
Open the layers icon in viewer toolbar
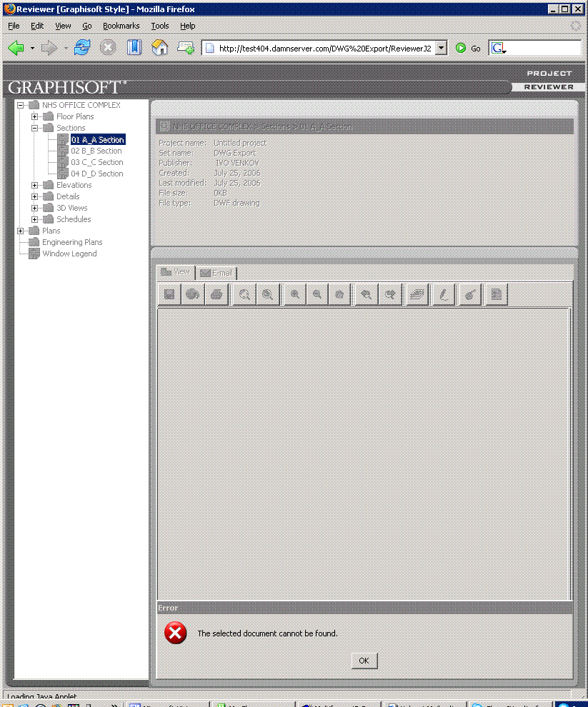pyautogui.click(x=417, y=294)
